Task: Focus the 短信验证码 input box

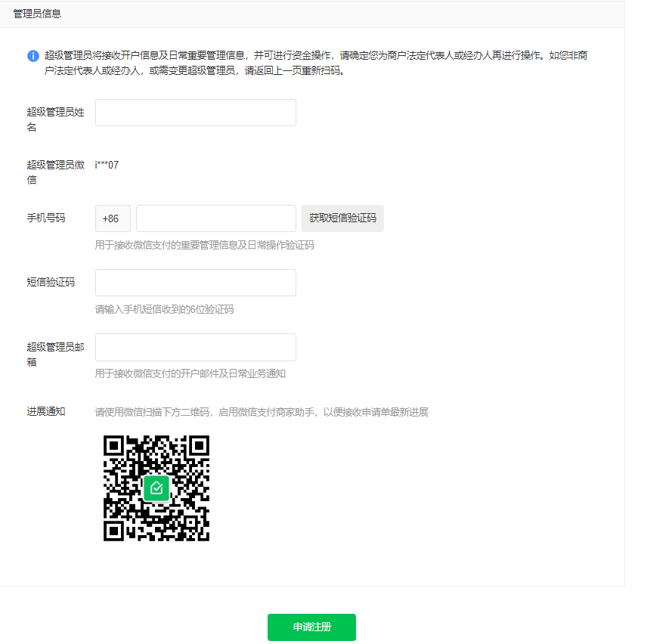Action: [196, 283]
